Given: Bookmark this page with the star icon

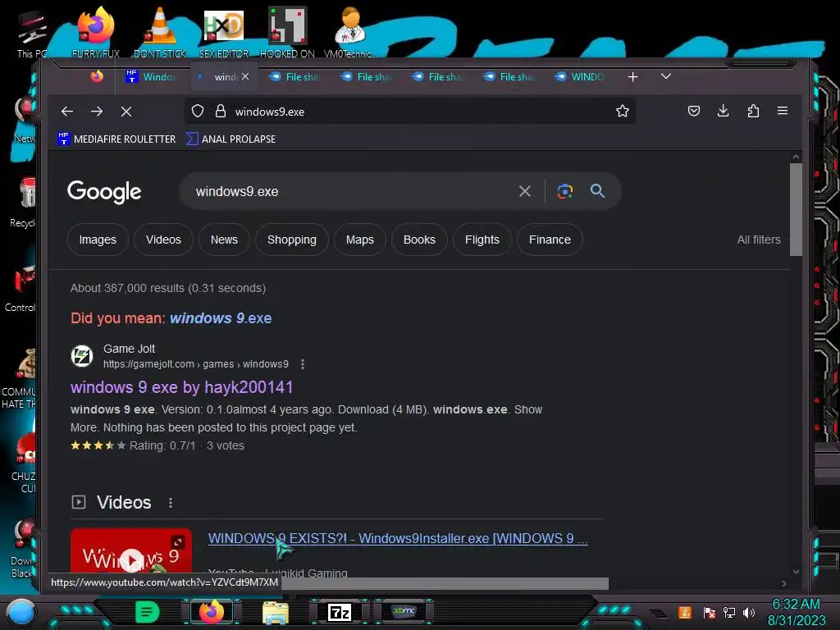Looking at the screenshot, I should click(x=622, y=112).
